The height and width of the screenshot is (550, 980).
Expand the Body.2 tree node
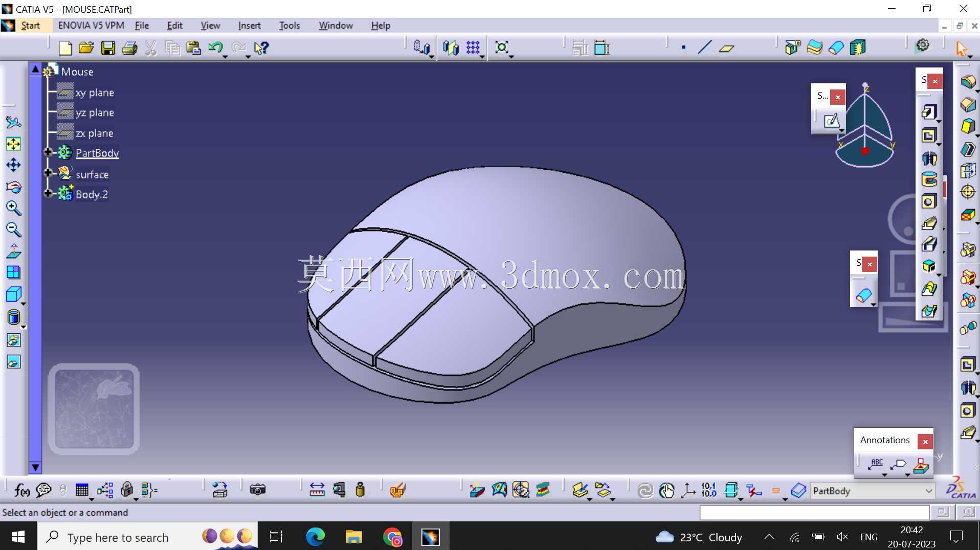click(x=48, y=193)
